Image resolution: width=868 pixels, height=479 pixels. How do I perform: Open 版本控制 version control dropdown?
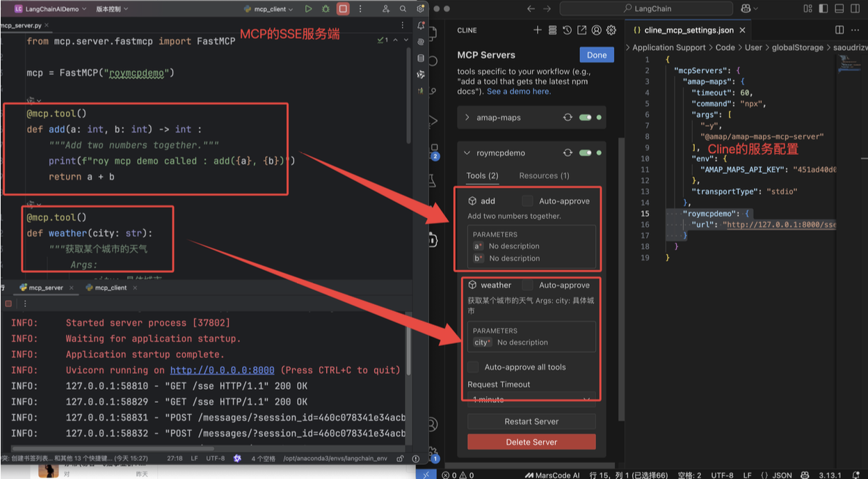(x=113, y=9)
